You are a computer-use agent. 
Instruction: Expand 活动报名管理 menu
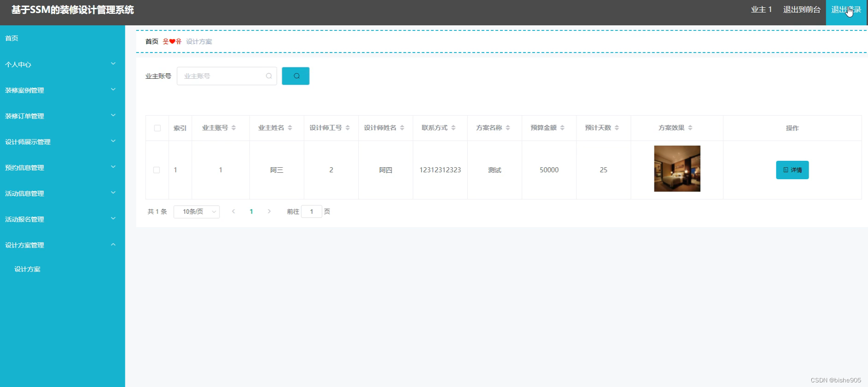coord(62,219)
